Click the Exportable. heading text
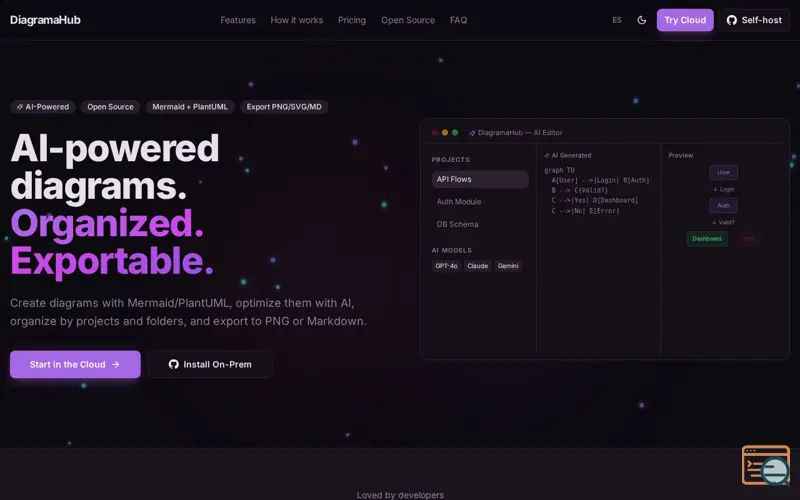Screen dimensions: 800x500 pos(112,261)
